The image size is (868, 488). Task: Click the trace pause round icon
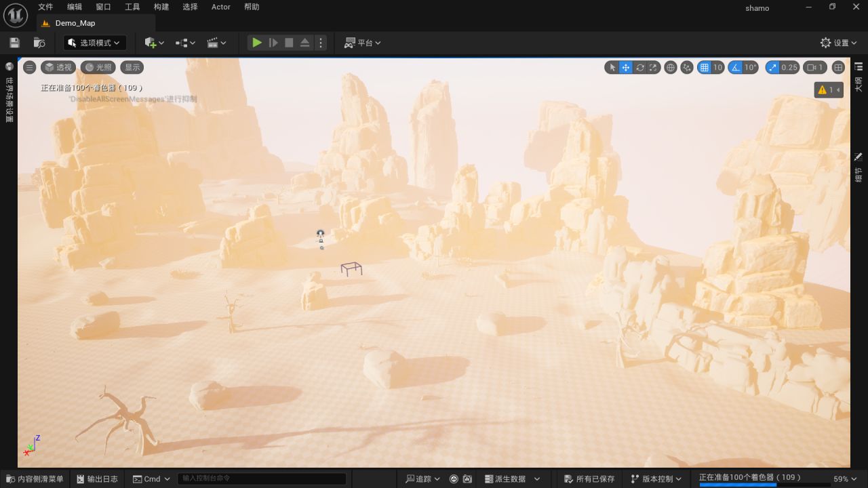pos(454,479)
